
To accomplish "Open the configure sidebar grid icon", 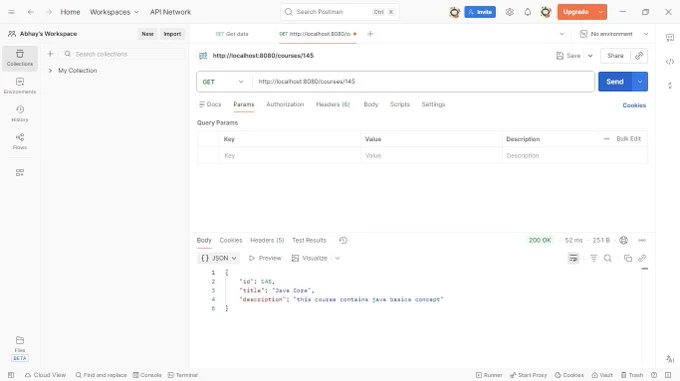I will click(20, 173).
